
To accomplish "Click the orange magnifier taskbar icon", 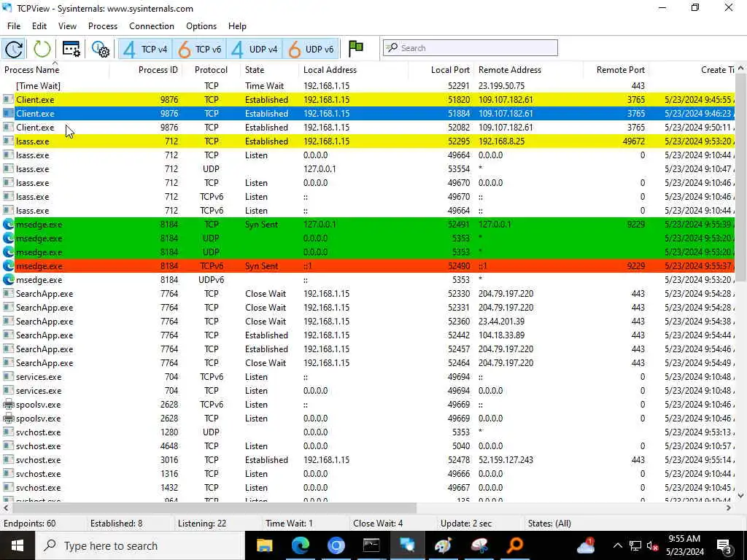I will [514, 545].
